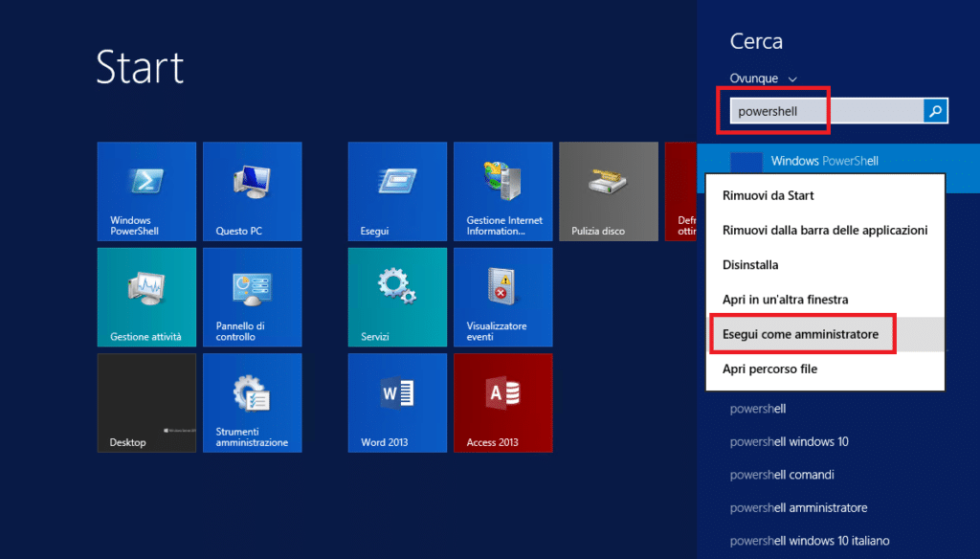The height and width of the screenshot is (559, 980).
Task: Choose Rimuovi dalla barra delle applicazioni
Action: click(x=825, y=230)
